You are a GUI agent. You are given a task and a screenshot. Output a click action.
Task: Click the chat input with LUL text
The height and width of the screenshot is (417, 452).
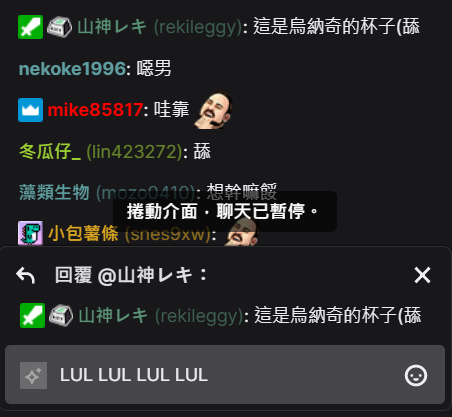[x=225, y=375]
